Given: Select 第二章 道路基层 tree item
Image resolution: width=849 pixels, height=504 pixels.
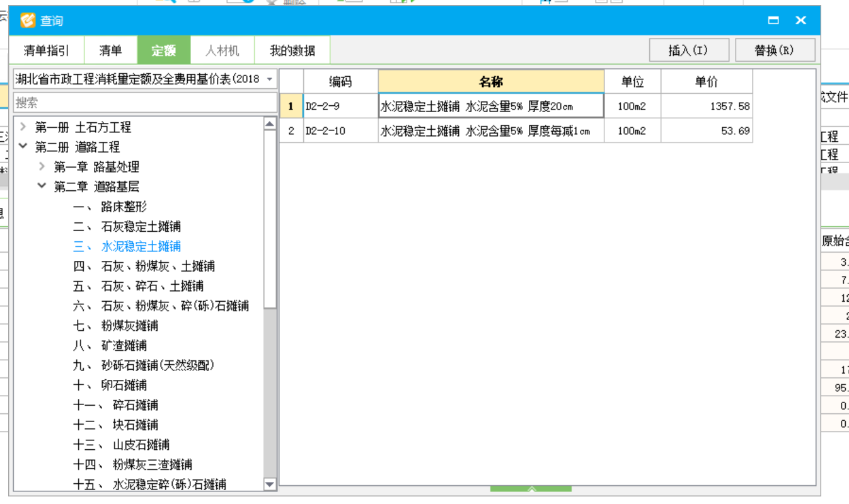Looking at the screenshot, I should 96,186.
